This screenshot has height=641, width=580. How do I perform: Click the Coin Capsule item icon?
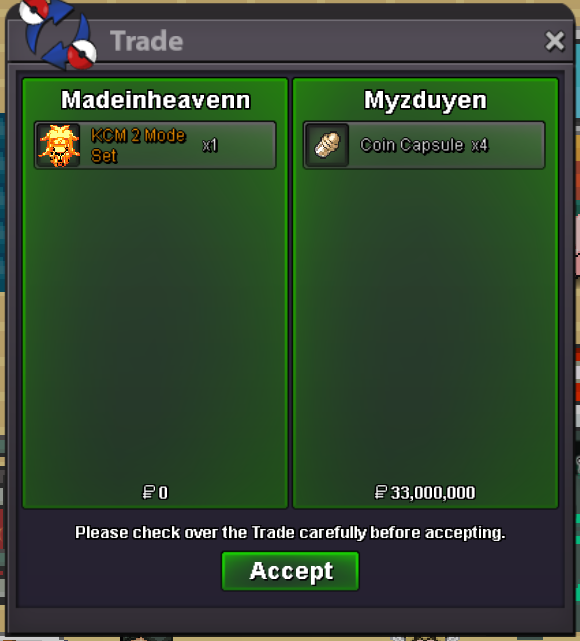coord(327,145)
